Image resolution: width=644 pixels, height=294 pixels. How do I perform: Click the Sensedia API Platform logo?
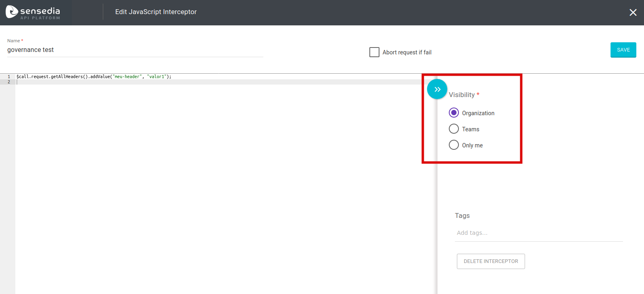point(33,12)
